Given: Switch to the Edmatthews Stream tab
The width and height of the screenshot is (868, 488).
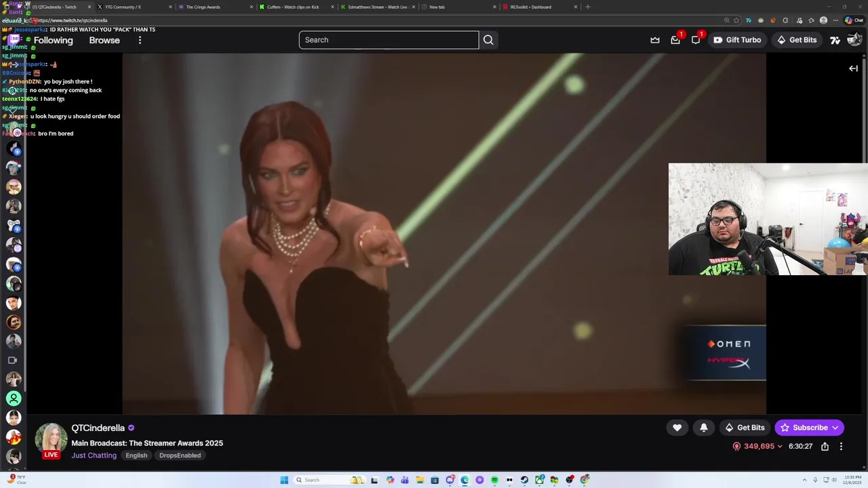Looking at the screenshot, I should 376,7.
